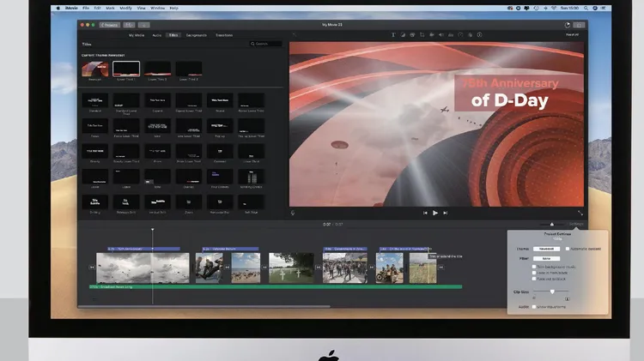Toggle Fade out to black checkbox
Image resolution: width=644 pixels, height=361 pixels.
coord(534,279)
